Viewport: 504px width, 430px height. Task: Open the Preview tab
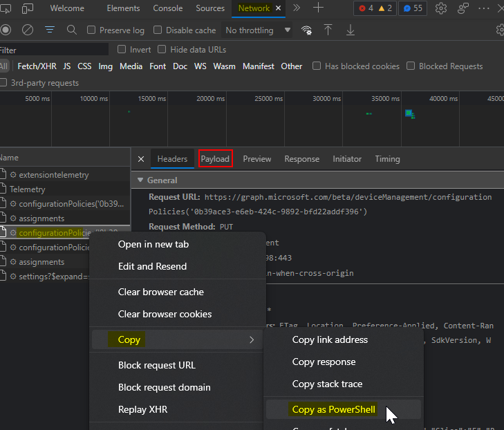257,159
